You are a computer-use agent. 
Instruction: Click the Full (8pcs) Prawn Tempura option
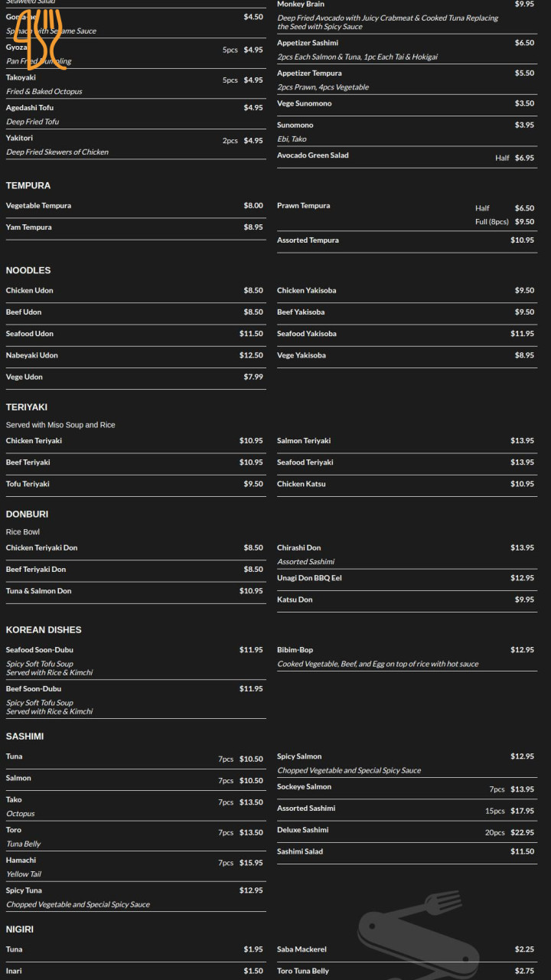point(491,222)
